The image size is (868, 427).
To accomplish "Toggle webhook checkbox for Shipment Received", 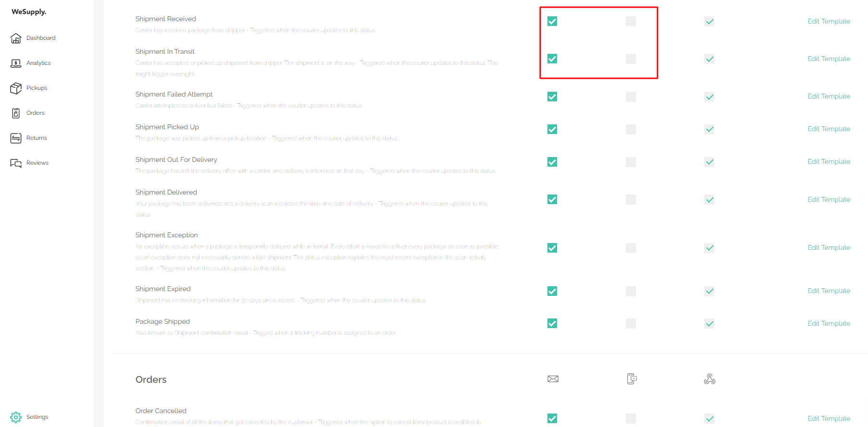I will (x=709, y=21).
